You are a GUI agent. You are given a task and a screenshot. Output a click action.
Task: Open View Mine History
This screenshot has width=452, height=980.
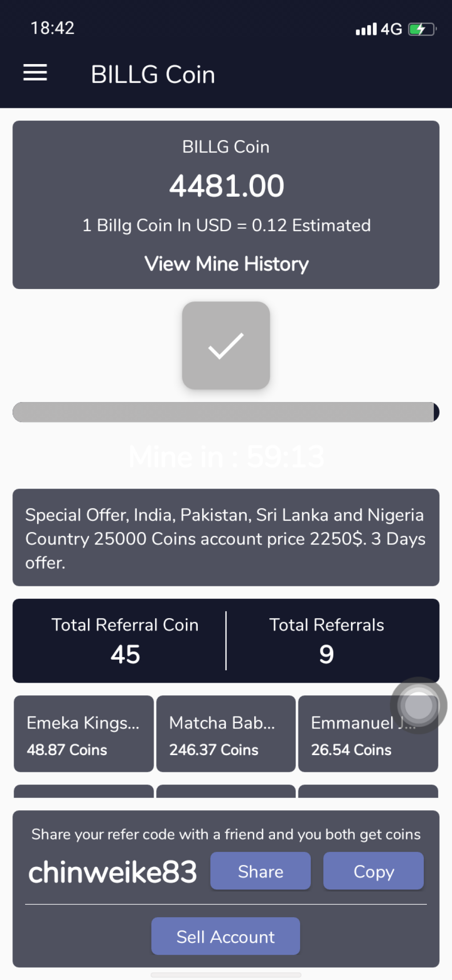[226, 264]
